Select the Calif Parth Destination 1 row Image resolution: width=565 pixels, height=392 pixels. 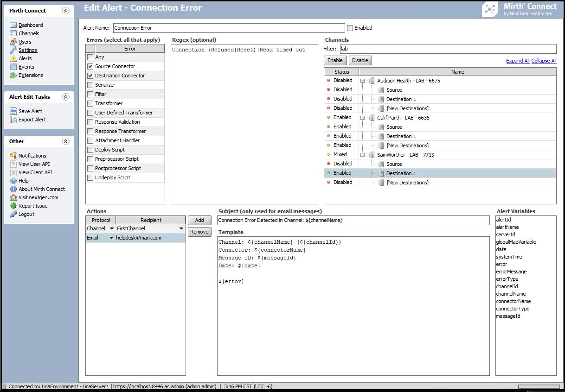coord(401,136)
